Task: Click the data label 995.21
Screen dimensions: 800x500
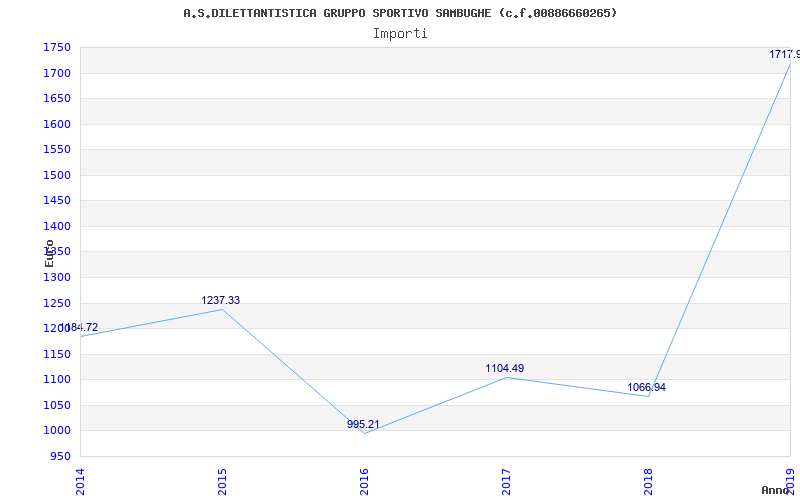Action: click(363, 424)
